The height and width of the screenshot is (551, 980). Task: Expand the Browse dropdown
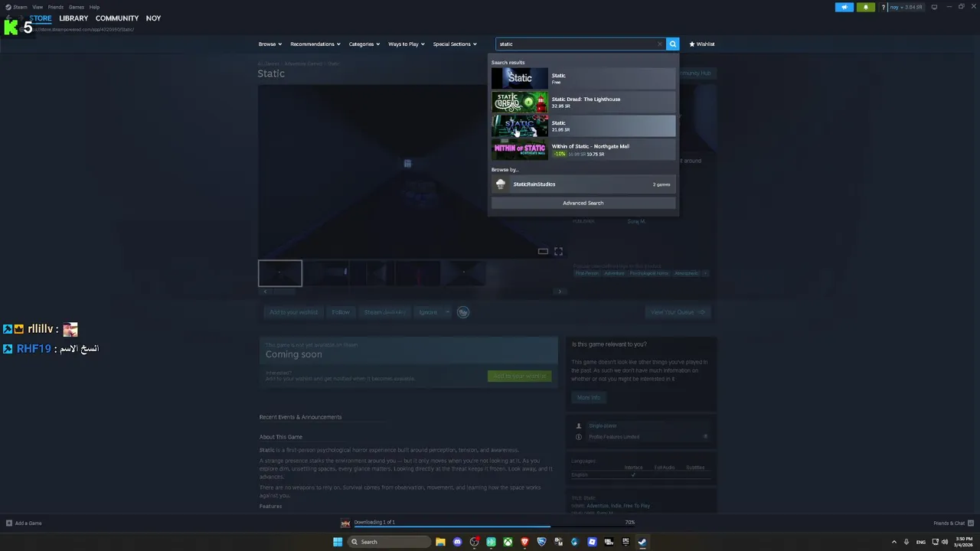[270, 44]
